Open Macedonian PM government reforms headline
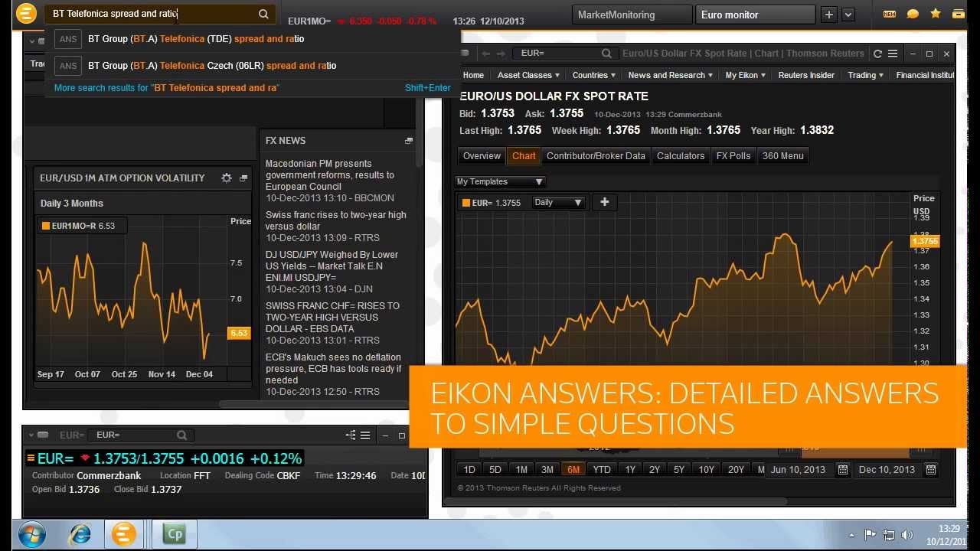The height and width of the screenshot is (551, 980). coord(330,175)
